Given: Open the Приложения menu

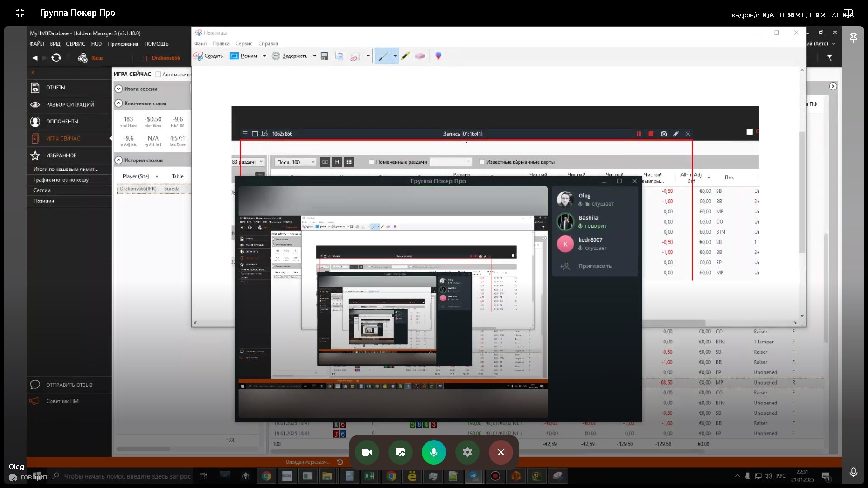Looking at the screenshot, I should pos(123,44).
